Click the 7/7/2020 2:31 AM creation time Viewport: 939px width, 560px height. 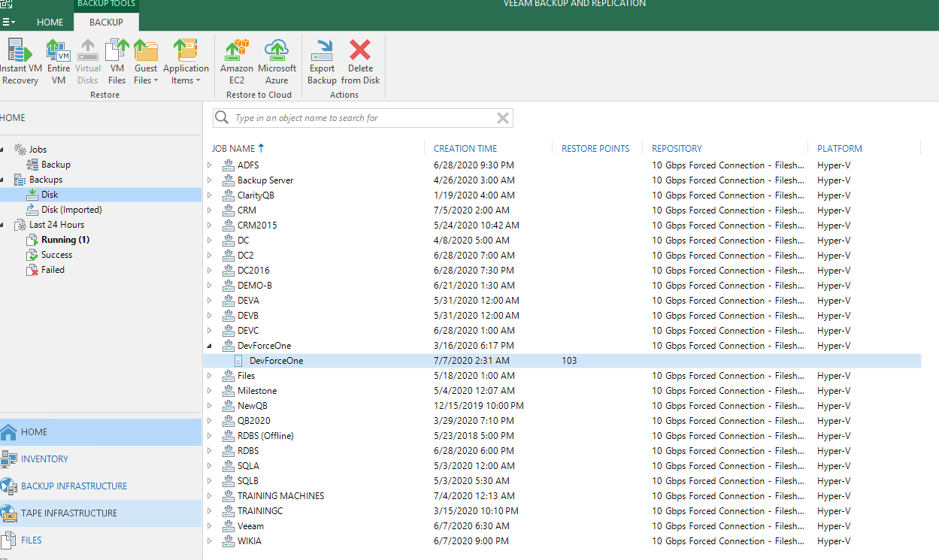[471, 360]
